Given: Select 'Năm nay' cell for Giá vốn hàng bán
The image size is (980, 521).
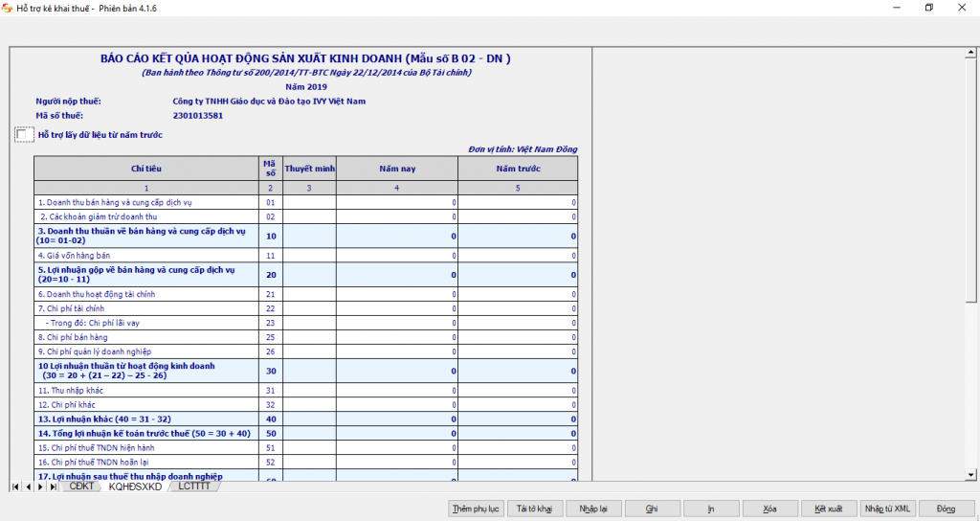Looking at the screenshot, I should (x=396, y=256).
